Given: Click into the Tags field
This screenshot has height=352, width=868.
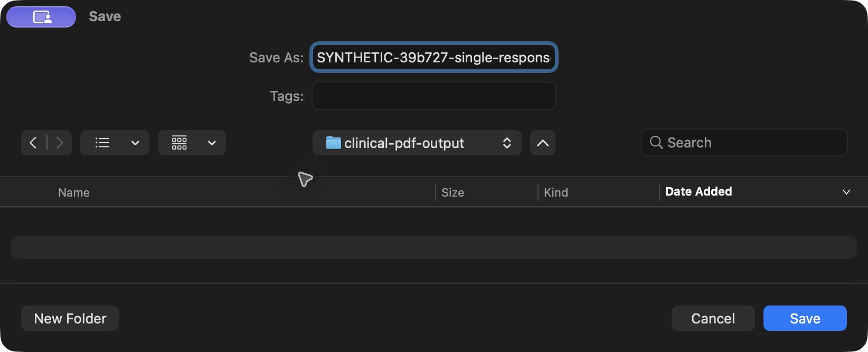Looking at the screenshot, I should 434,96.
